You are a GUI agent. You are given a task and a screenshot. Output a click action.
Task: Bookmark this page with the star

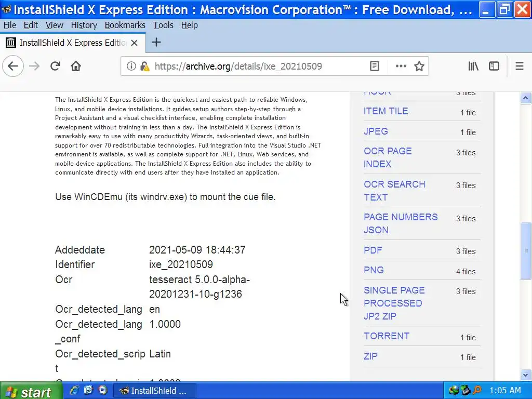click(x=419, y=66)
